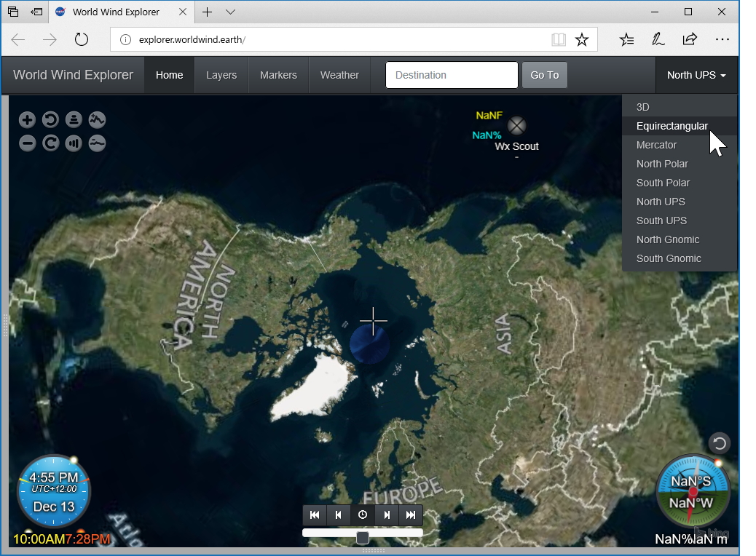Reset time to now with the clock button
This screenshot has width=756, height=556.
[x=363, y=515]
